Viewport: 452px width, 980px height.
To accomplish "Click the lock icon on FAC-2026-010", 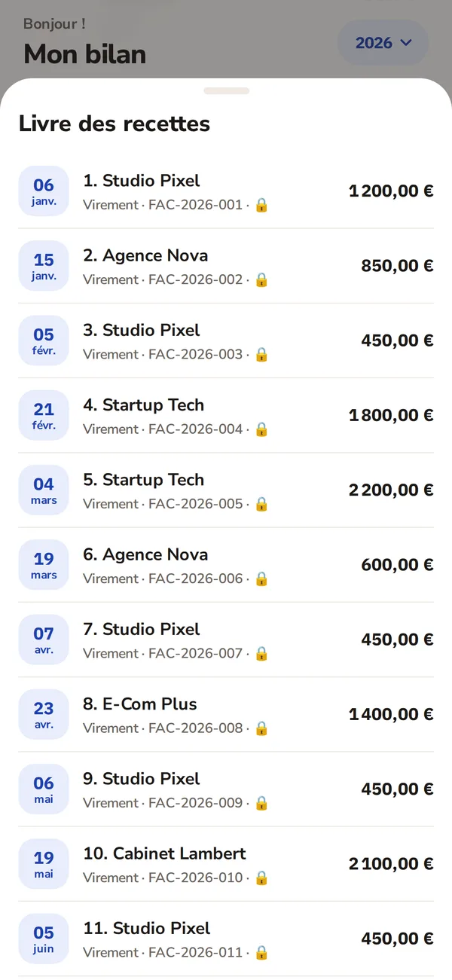I will tap(261, 878).
